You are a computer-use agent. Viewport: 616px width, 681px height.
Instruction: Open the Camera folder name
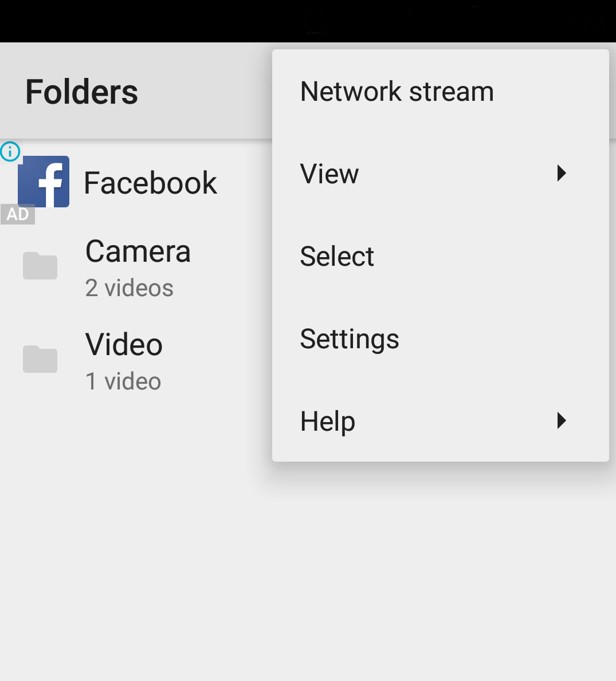point(138,251)
